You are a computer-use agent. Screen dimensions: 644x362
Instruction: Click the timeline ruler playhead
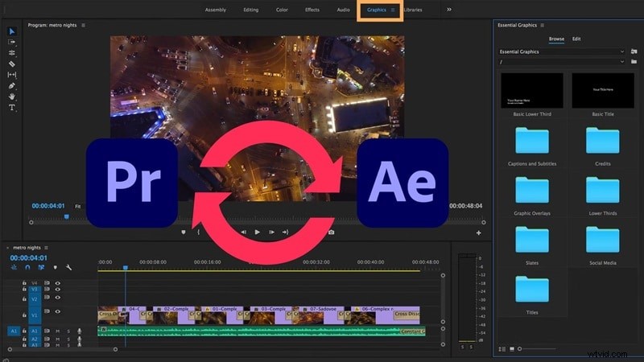[126, 268]
